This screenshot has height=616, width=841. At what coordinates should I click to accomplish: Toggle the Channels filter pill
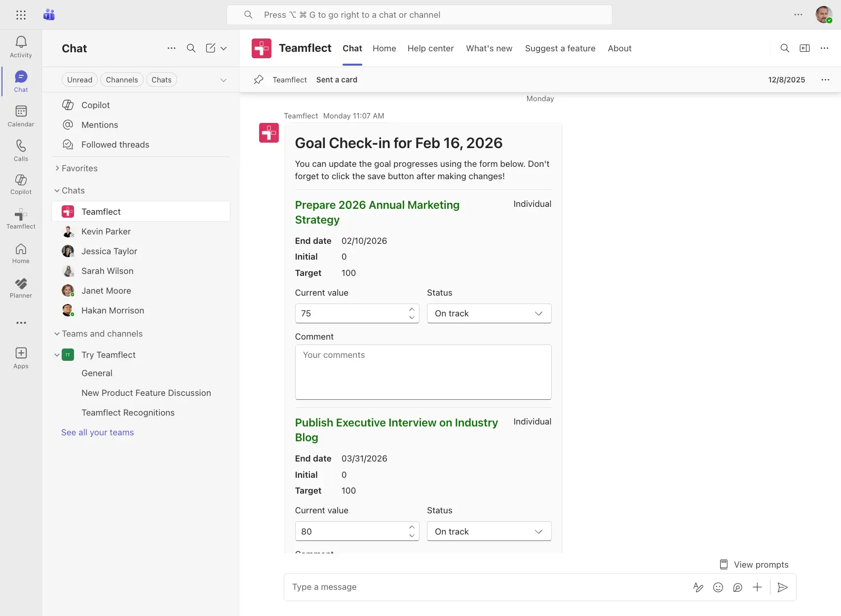click(121, 79)
